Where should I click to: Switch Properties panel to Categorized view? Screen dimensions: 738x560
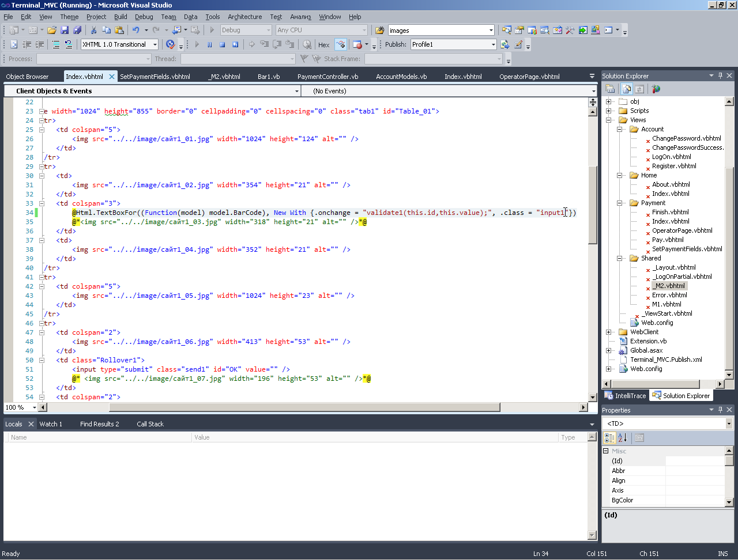609,438
